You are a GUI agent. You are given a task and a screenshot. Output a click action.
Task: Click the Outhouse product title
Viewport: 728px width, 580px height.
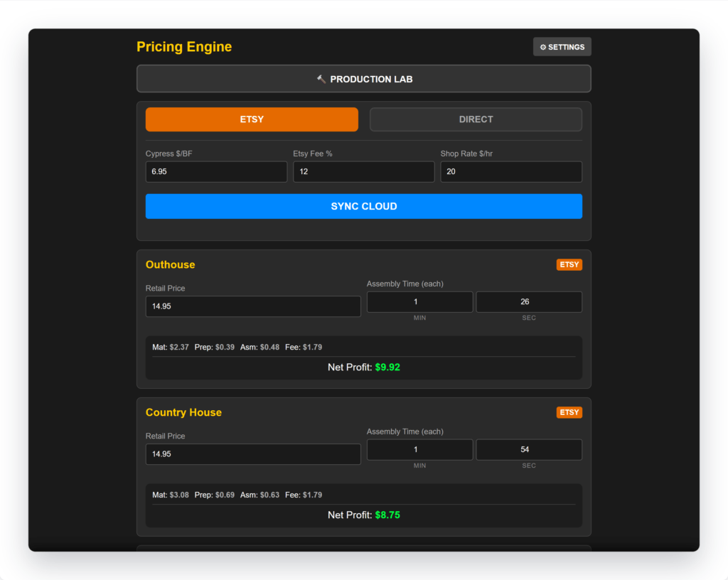(171, 264)
